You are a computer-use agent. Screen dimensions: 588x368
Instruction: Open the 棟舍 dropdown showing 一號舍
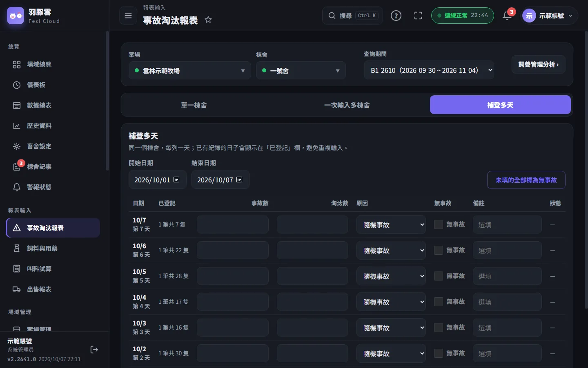(x=301, y=70)
